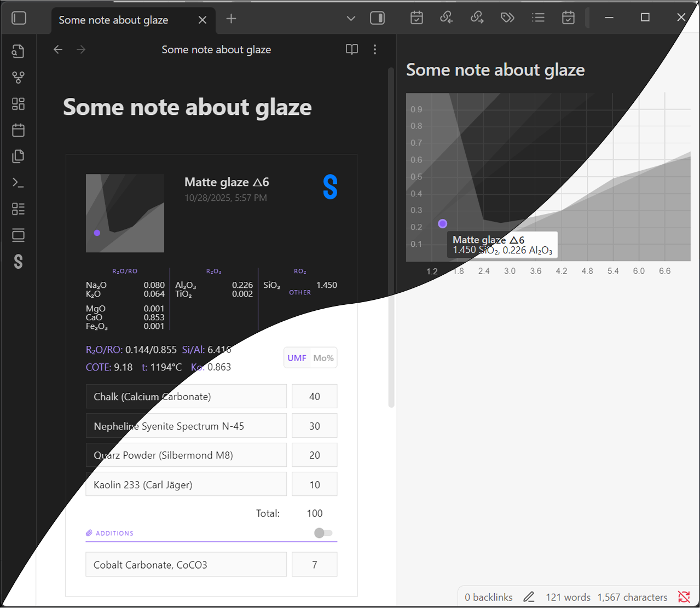The width and height of the screenshot is (700, 608).
Task: Toggle the Additions switch
Action: pos(323,533)
